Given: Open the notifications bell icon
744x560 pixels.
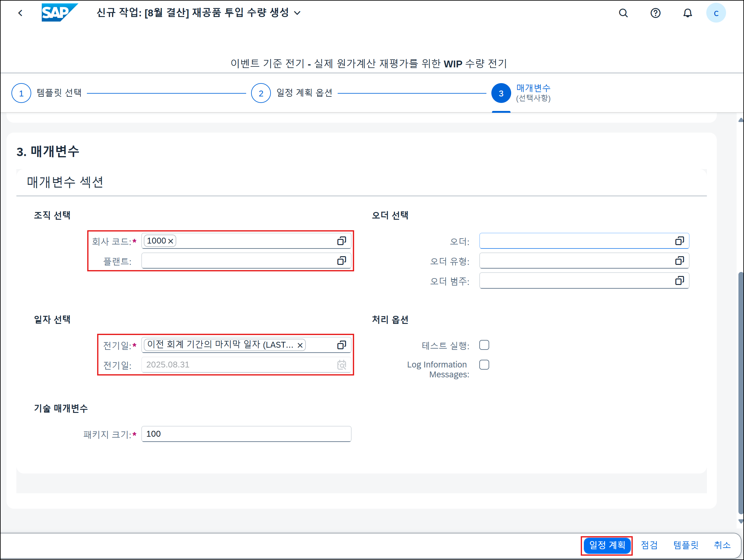Looking at the screenshot, I should coord(687,13).
